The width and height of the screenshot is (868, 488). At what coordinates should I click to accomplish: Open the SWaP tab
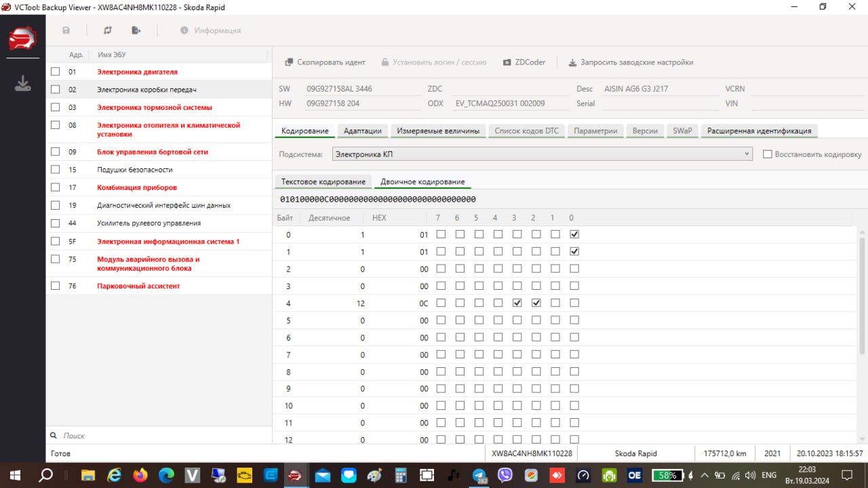coord(682,131)
